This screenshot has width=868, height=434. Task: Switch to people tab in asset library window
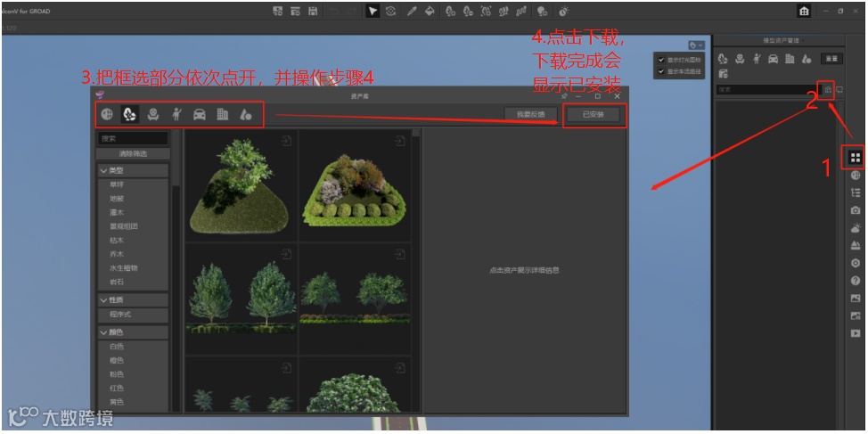176,115
